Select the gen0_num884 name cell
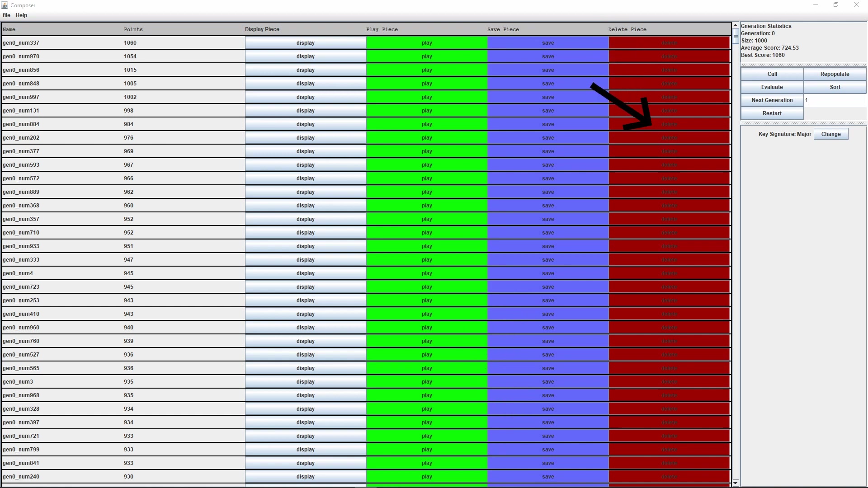Screen dimensions: 868x488 pyautogui.click(x=62, y=124)
